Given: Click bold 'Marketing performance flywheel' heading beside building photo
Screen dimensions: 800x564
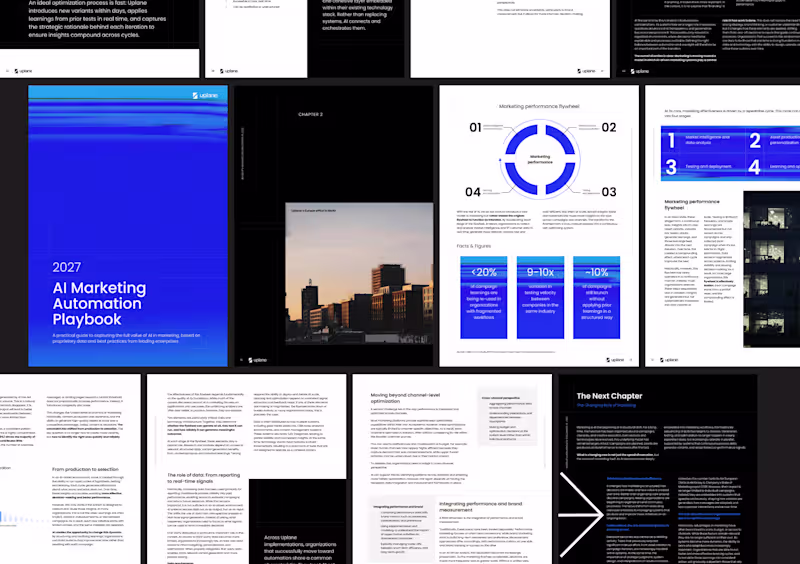Looking at the screenshot, I should (x=691, y=205).
